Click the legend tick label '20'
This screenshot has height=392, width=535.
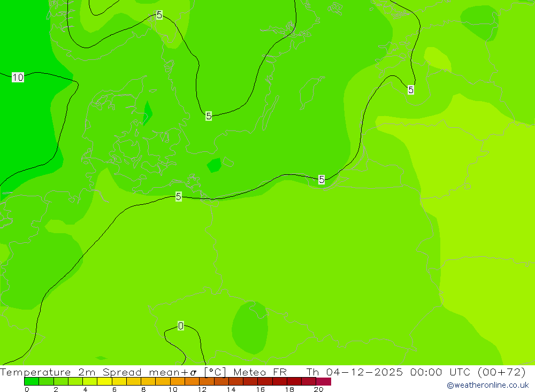tap(318, 389)
